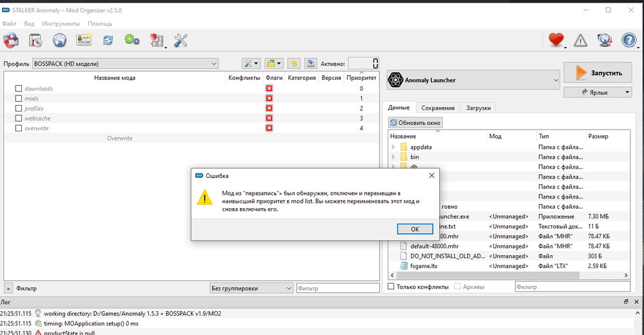Enable the downloads mod checkbox

click(x=19, y=89)
